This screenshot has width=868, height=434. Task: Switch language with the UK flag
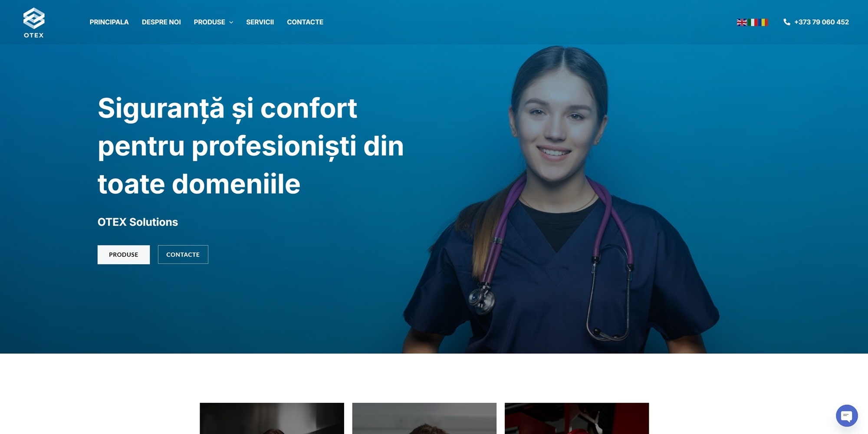pos(742,22)
